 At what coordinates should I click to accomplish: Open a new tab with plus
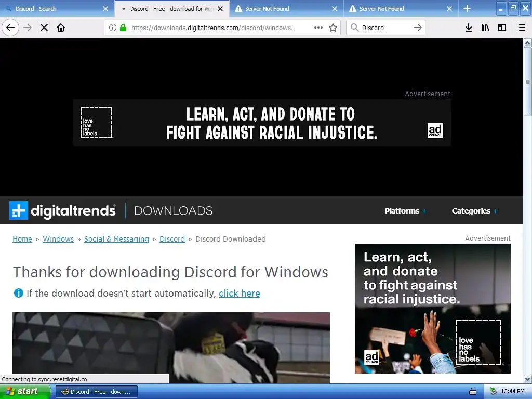point(467,8)
